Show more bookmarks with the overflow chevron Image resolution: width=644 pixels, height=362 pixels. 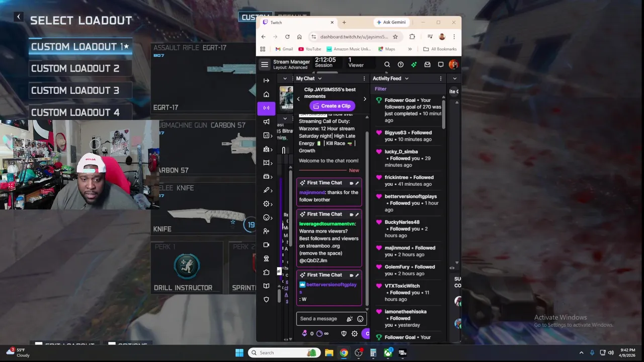[410, 49]
